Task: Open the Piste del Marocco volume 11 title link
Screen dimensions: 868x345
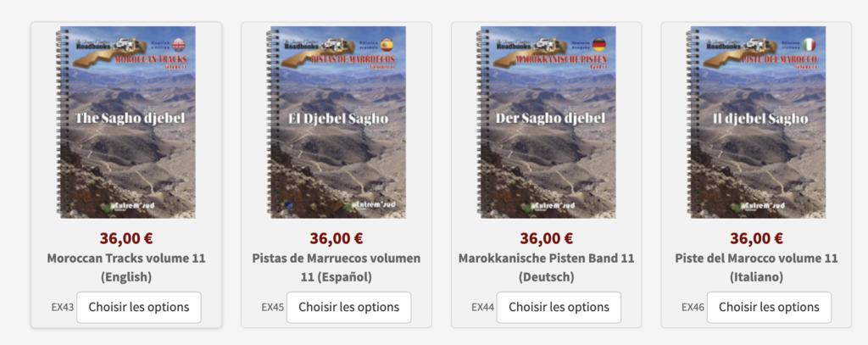Action: click(x=756, y=268)
